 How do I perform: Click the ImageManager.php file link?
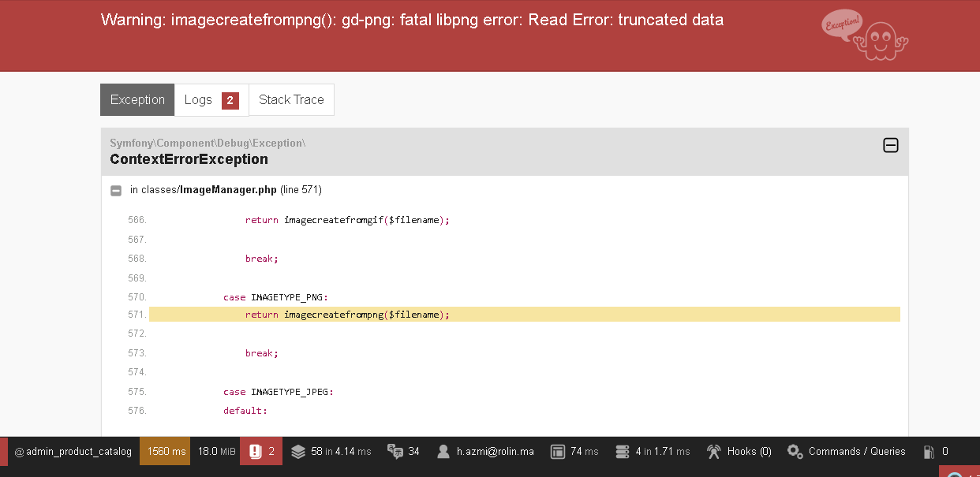pos(227,190)
